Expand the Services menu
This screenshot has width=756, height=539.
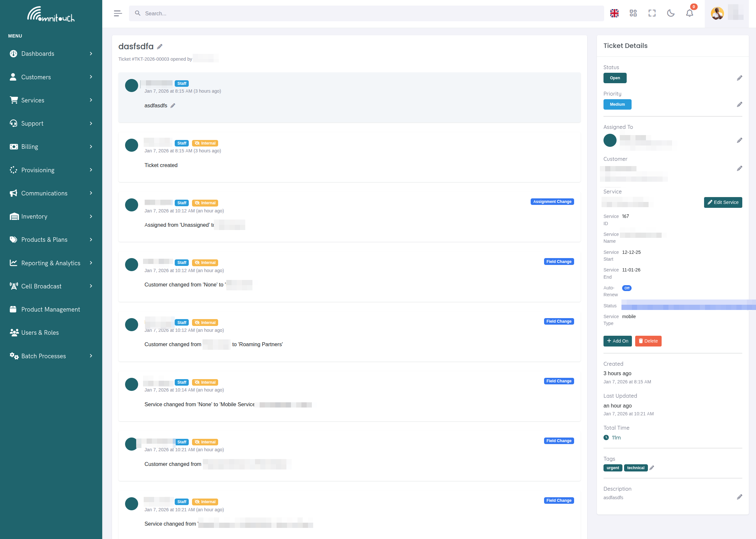(x=51, y=100)
